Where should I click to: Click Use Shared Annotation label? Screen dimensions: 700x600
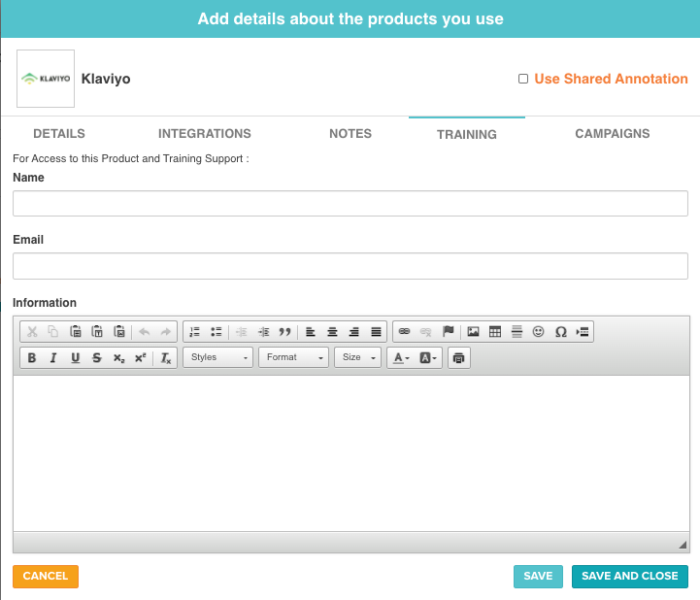coord(611,79)
